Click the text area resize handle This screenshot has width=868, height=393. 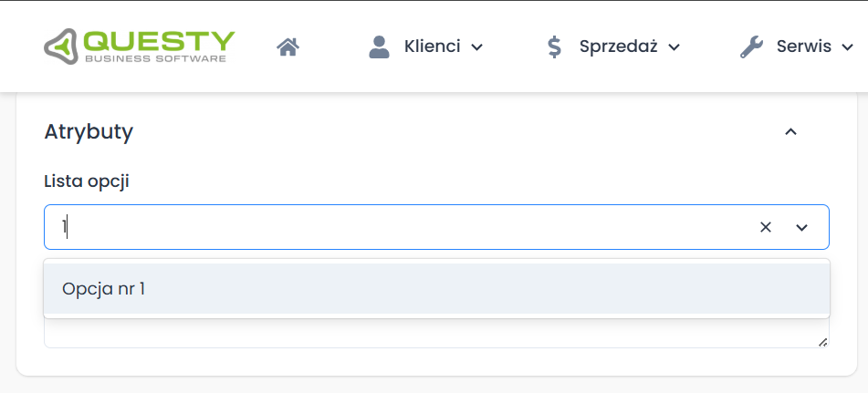pos(823,342)
